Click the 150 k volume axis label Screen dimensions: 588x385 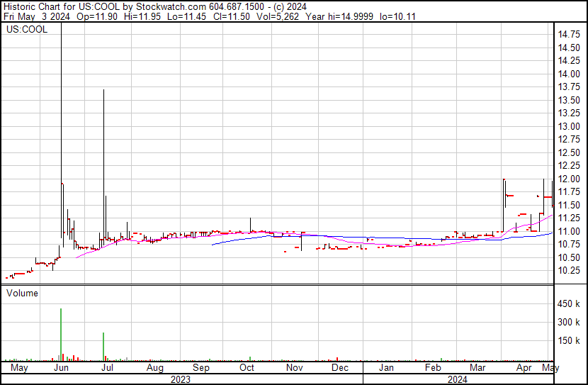pos(569,341)
